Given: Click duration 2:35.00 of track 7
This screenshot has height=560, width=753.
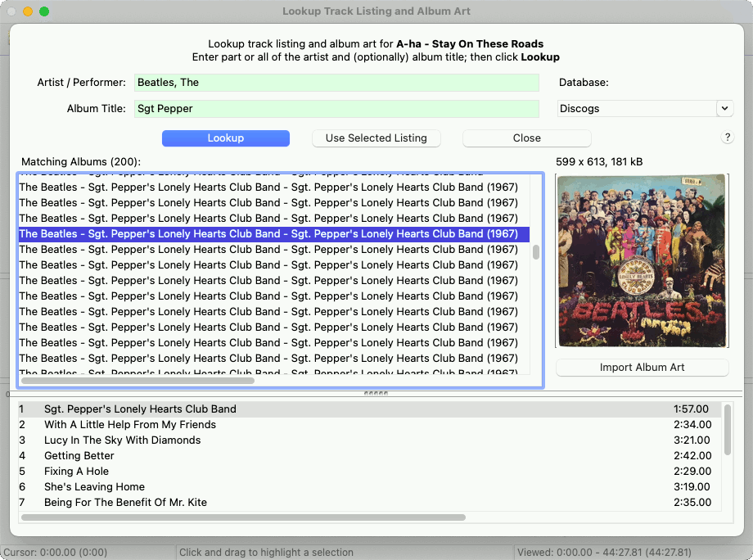Looking at the screenshot, I should tap(692, 503).
